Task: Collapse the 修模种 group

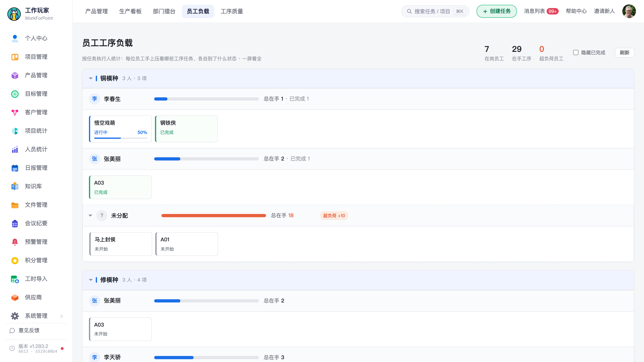Action: click(x=91, y=280)
